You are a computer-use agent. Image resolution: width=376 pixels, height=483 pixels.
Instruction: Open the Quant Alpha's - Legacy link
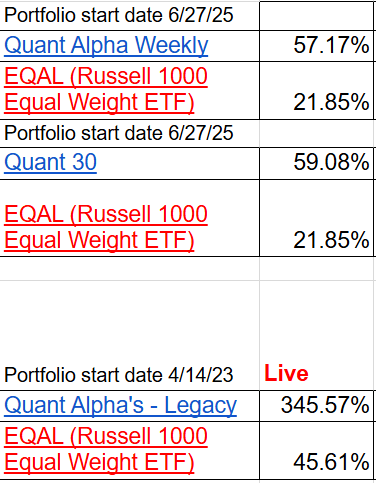120,405
